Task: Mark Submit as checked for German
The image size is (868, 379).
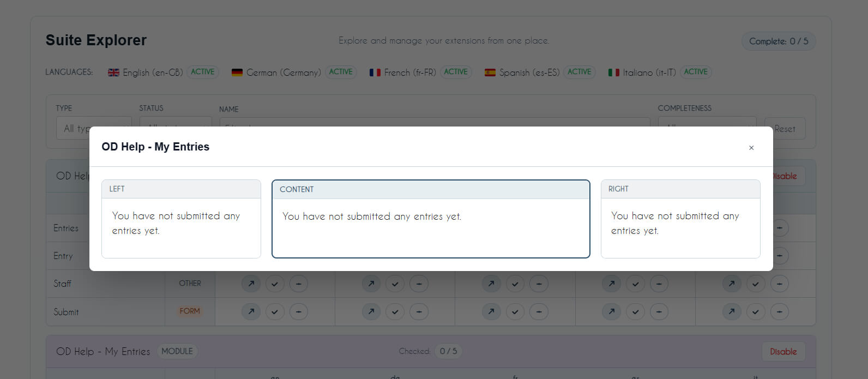Action: coord(395,311)
